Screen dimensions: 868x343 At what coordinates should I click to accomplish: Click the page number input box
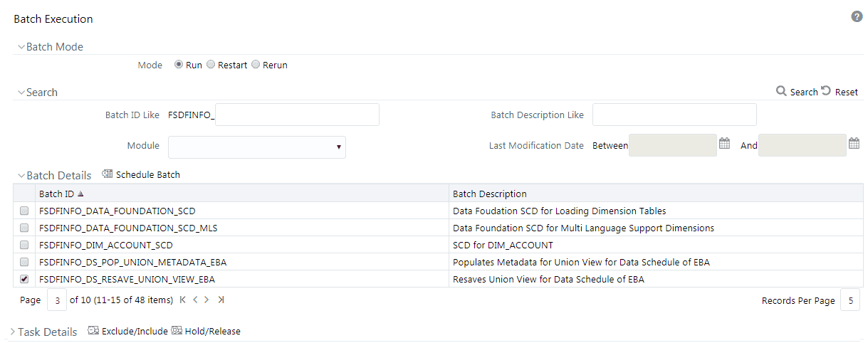[x=57, y=300]
